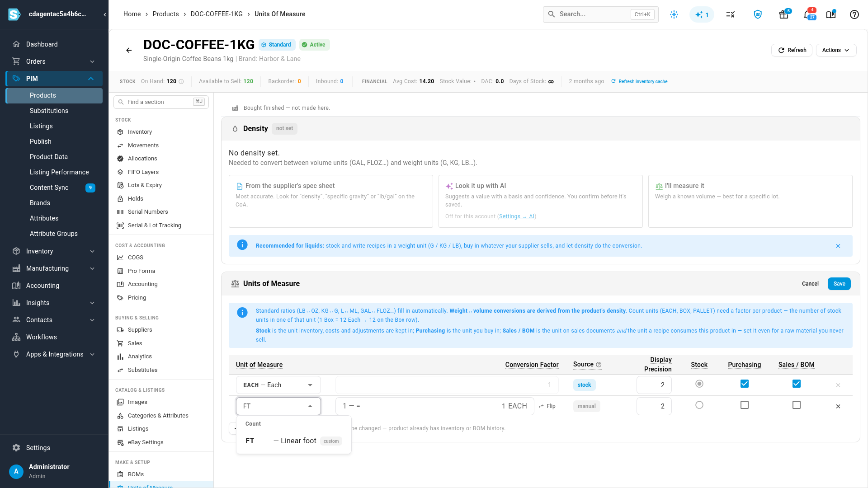The height and width of the screenshot is (488, 868).
Task: Click the Refresh button
Action: [792, 50]
